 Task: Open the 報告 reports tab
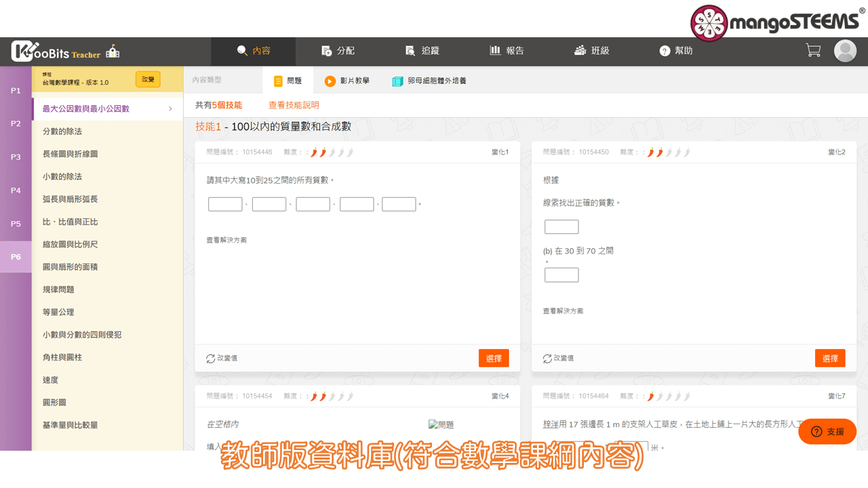pos(507,51)
